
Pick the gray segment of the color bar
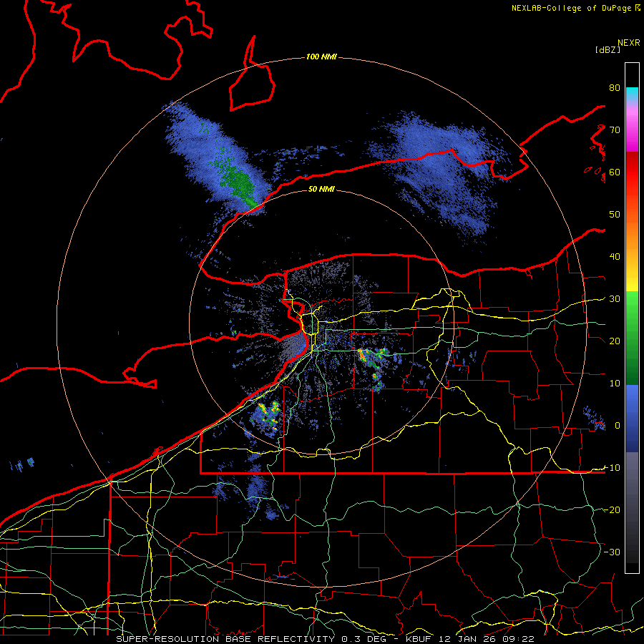click(632, 507)
